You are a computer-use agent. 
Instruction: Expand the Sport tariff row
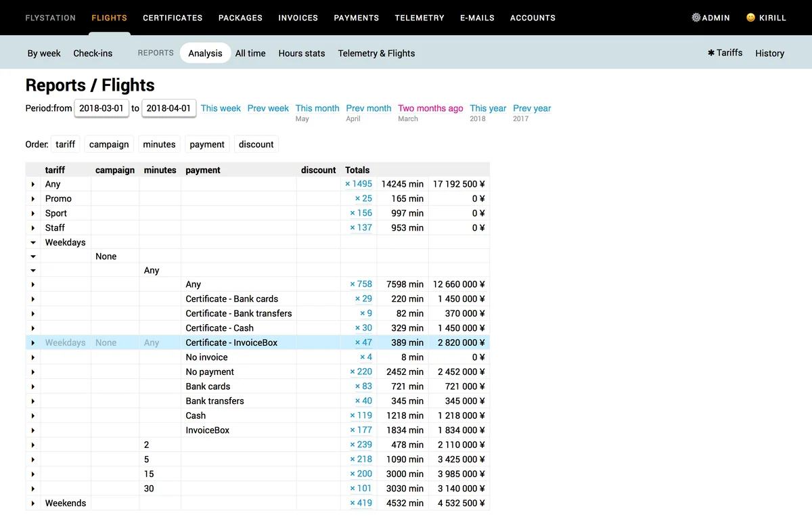click(32, 212)
